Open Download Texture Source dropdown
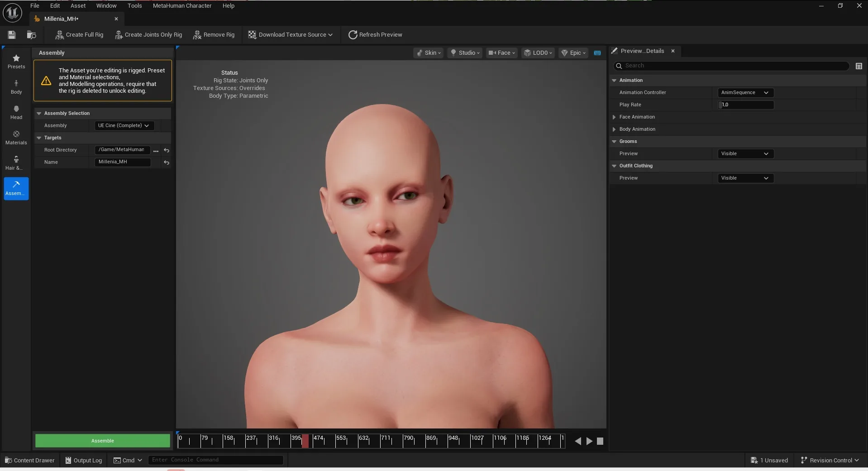This screenshot has height=471, width=868. (x=290, y=35)
